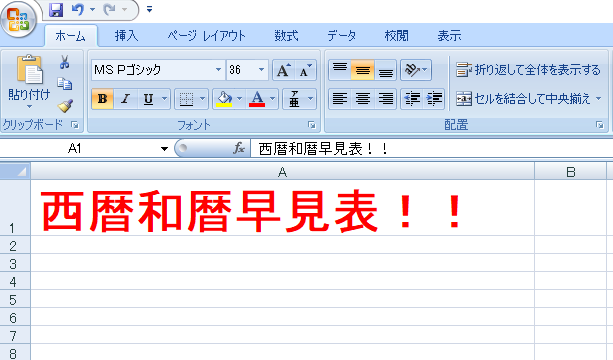Select column A header
This screenshot has height=360, width=613.
282,172
